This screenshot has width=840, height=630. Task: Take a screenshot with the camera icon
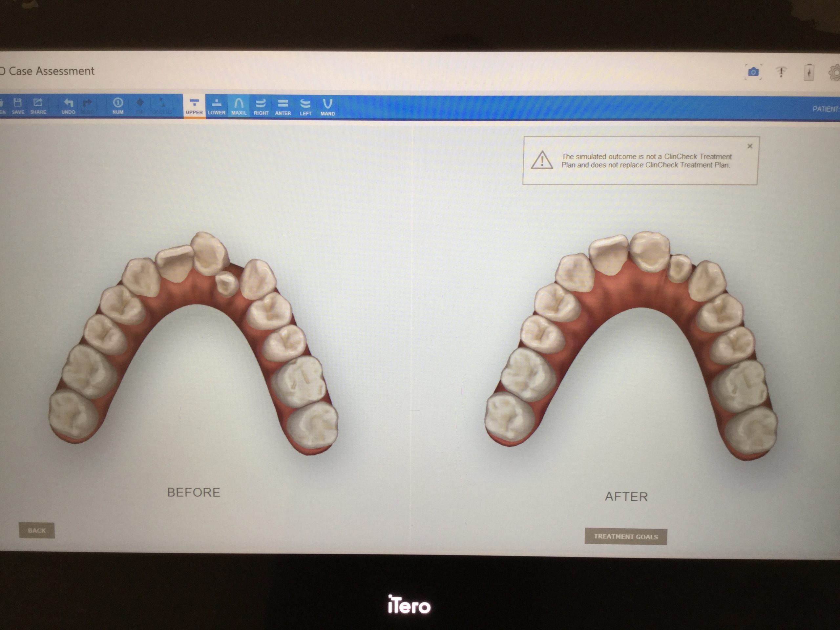[x=753, y=72]
